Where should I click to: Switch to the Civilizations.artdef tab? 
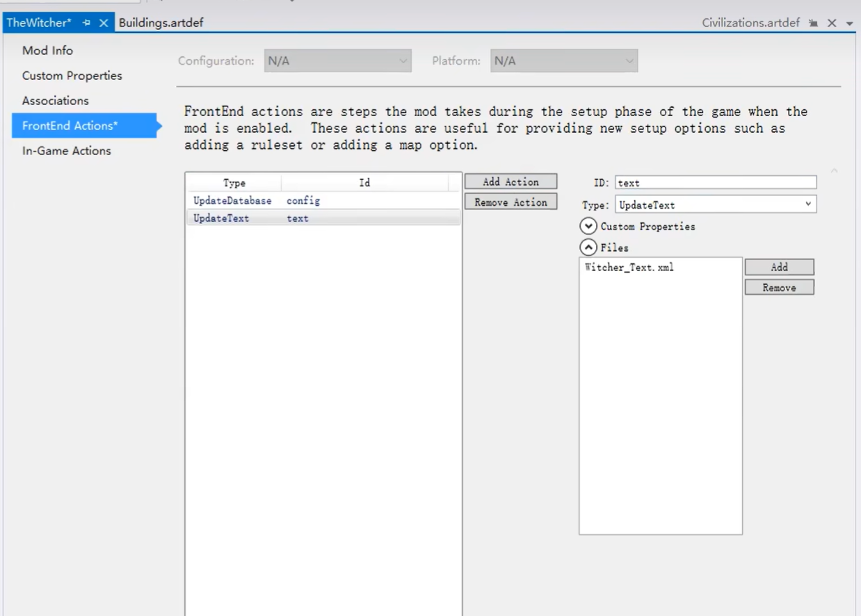tap(750, 23)
